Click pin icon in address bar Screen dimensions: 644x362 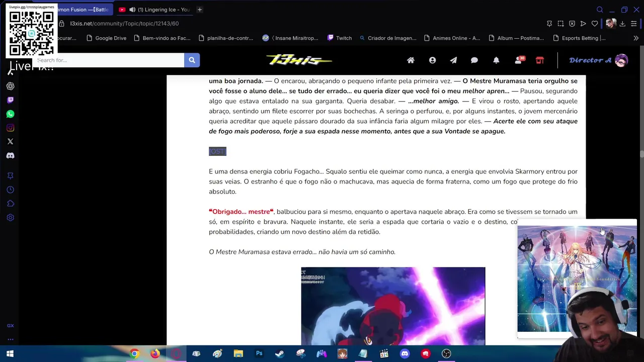[x=549, y=24]
